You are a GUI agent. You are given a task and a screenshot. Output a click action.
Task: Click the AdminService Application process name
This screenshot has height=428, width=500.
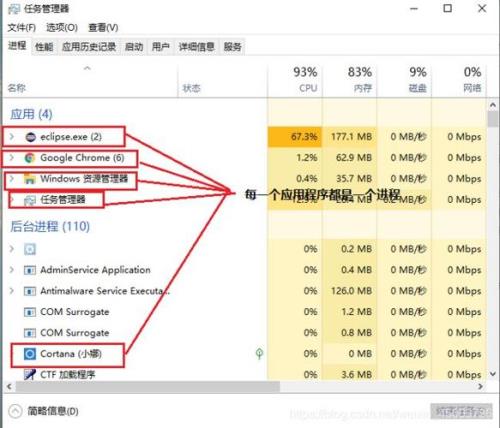pyautogui.click(x=95, y=270)
